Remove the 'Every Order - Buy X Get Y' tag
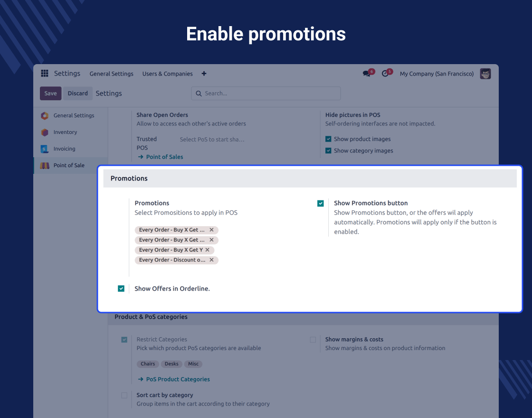Viewport: 532px width, 418px height. [208, 250]
